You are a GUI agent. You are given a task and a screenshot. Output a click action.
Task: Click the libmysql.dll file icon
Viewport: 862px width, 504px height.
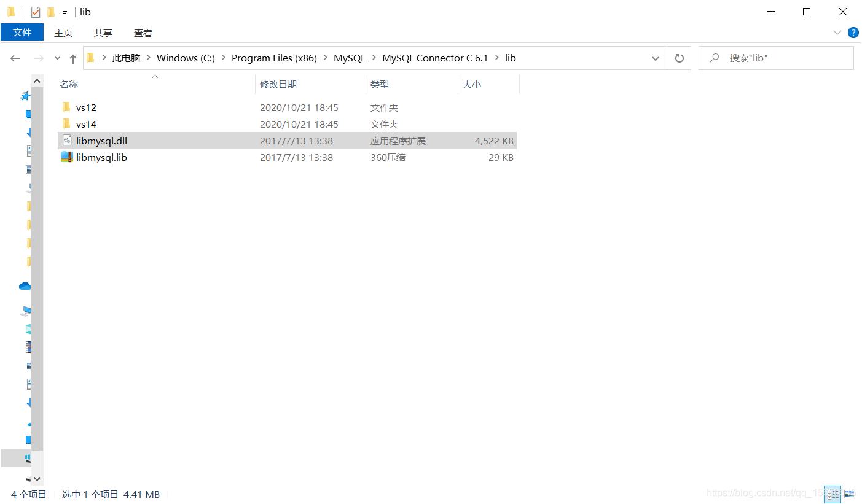pyautogui.click(x=67, y=141)
